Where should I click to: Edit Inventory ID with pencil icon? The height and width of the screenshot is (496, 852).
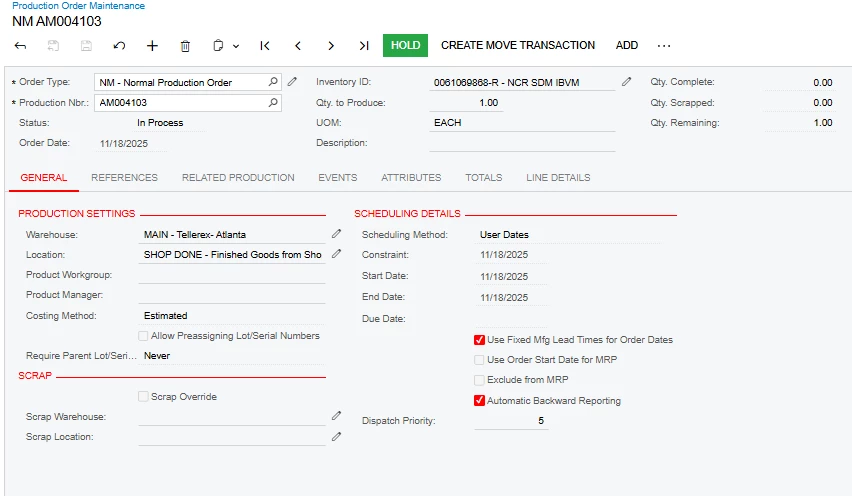tap(627, 82)
